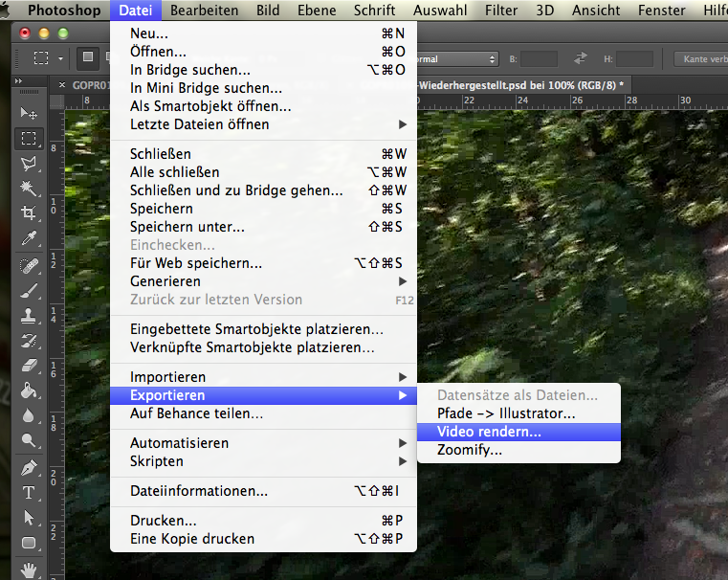Image resolution: width=728 pixels, height=580 pixels.
Task: Click Neu... menu item
Action: click(x=263, y=33)
